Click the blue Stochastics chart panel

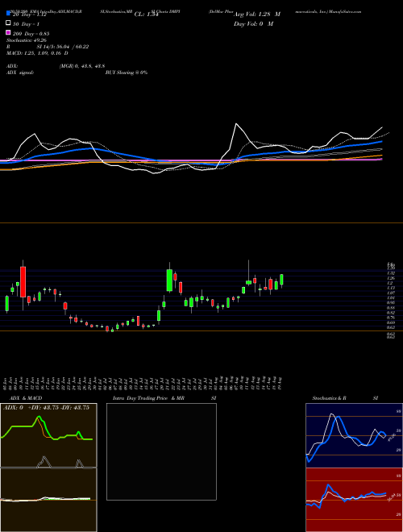[x=354, y=435]
